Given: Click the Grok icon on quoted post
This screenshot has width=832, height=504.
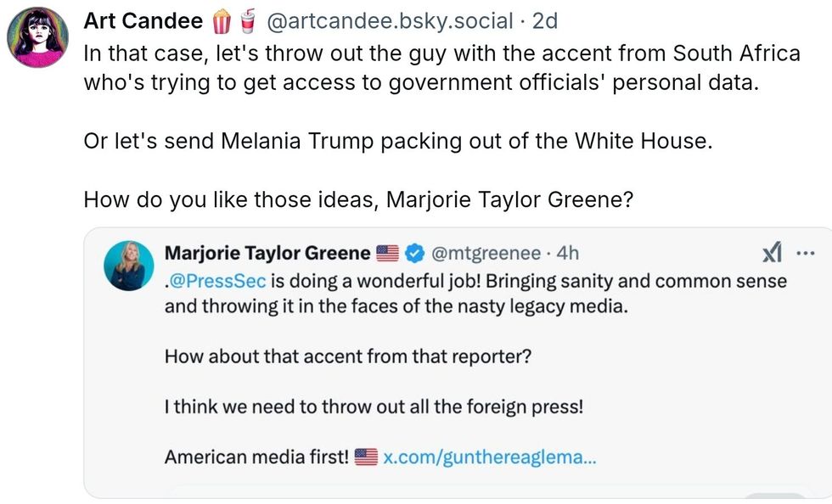Looking at the screenshot, I should (x=772, y=252).
